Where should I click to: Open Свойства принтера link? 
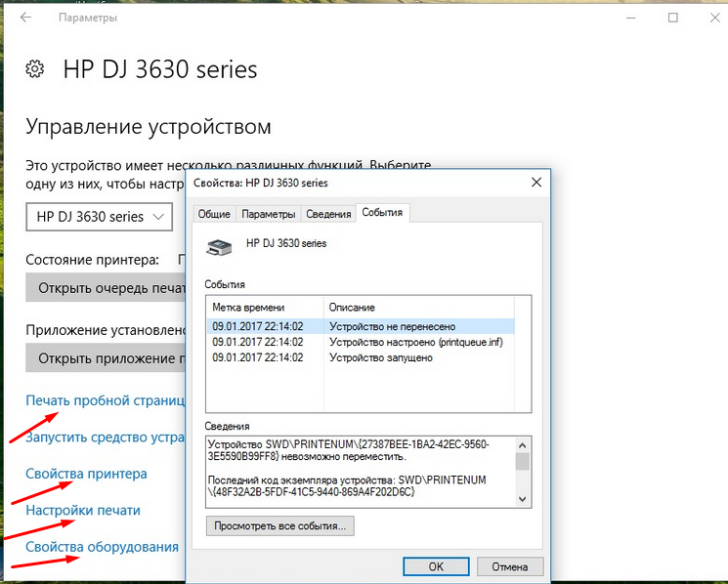coord(86,474)
